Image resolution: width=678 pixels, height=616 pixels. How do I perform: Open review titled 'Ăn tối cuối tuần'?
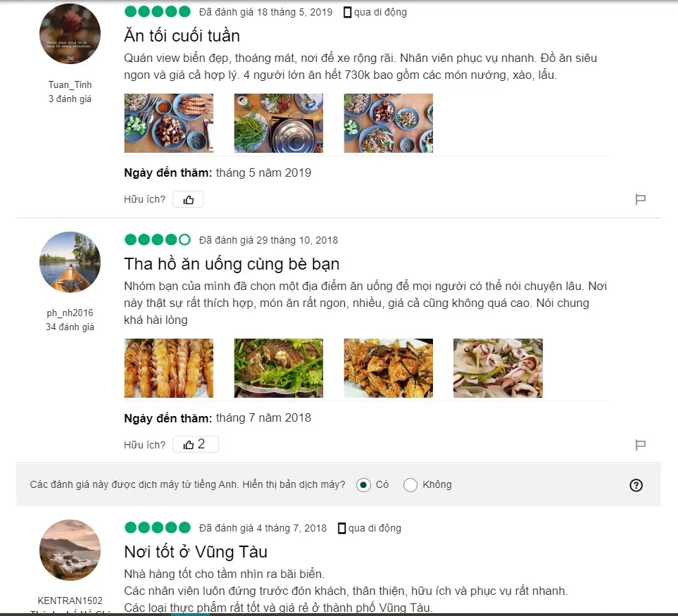[x=182, y=36]
